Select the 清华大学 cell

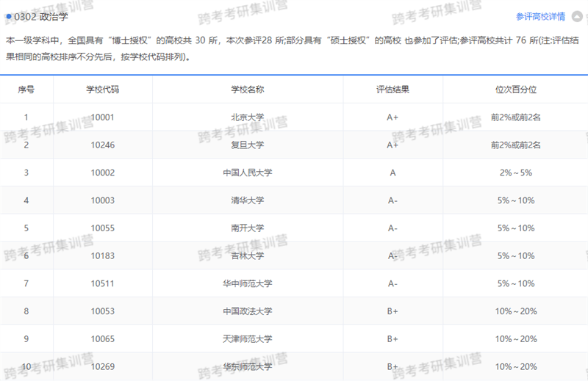click(248, 200)
